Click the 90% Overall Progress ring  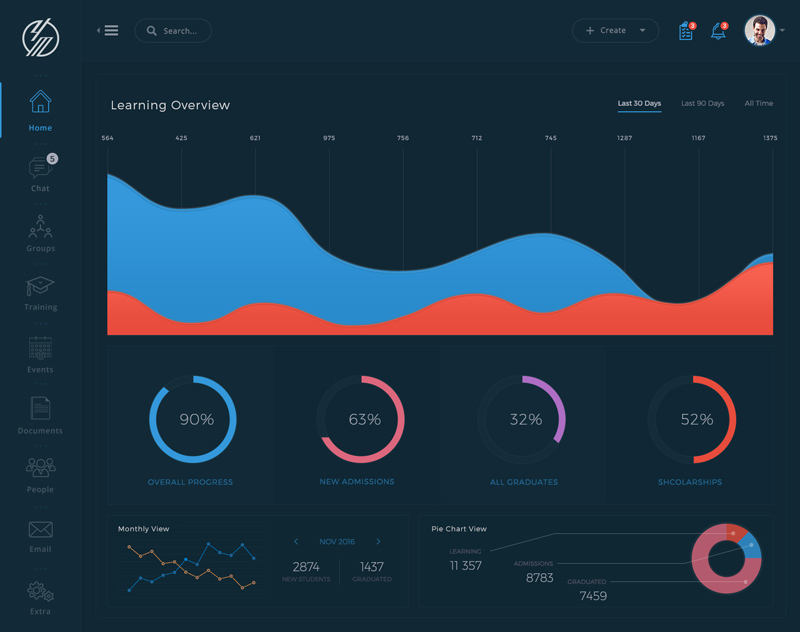click(193, 420)
